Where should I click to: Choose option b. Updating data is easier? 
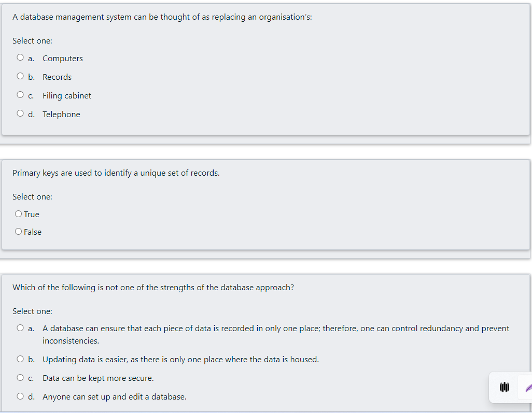point(20,359)
